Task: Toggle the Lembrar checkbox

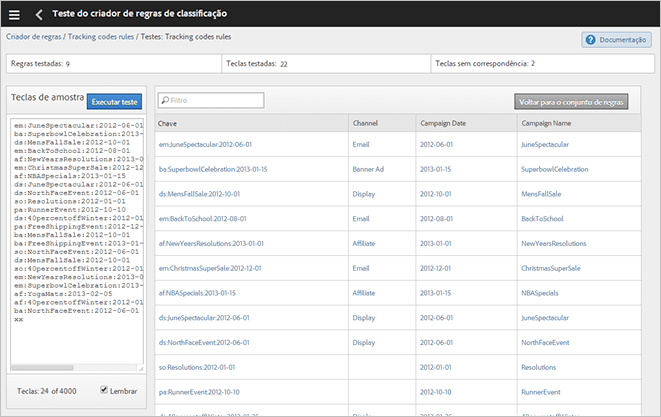Action: point(104,390)
